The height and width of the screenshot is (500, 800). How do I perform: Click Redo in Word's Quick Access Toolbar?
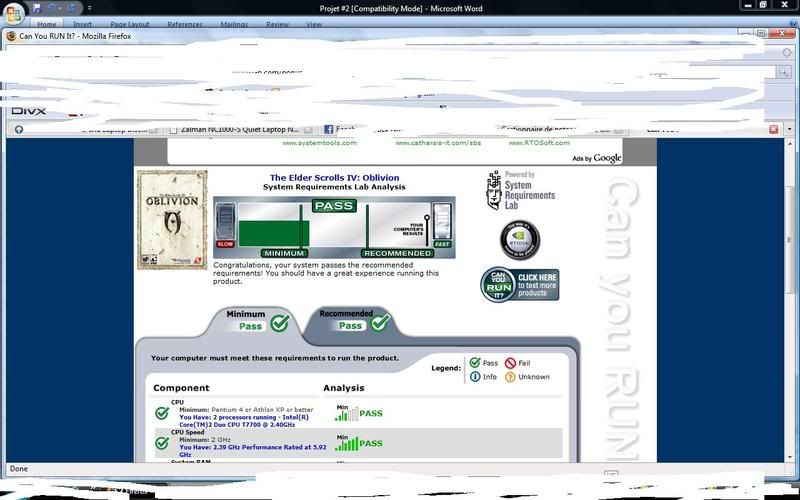click(x=71, y=8)
